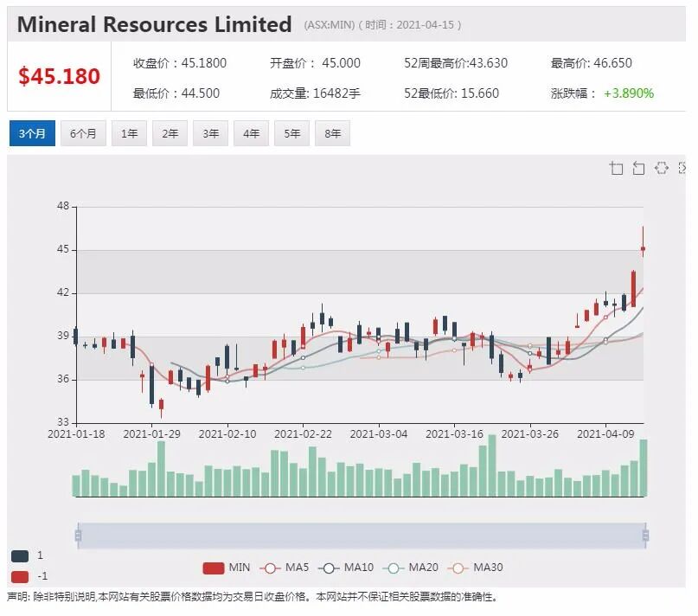This screenshot has height=616, width=698.
Task: Select the 3个月 time range tab
Action: (32, 133)
